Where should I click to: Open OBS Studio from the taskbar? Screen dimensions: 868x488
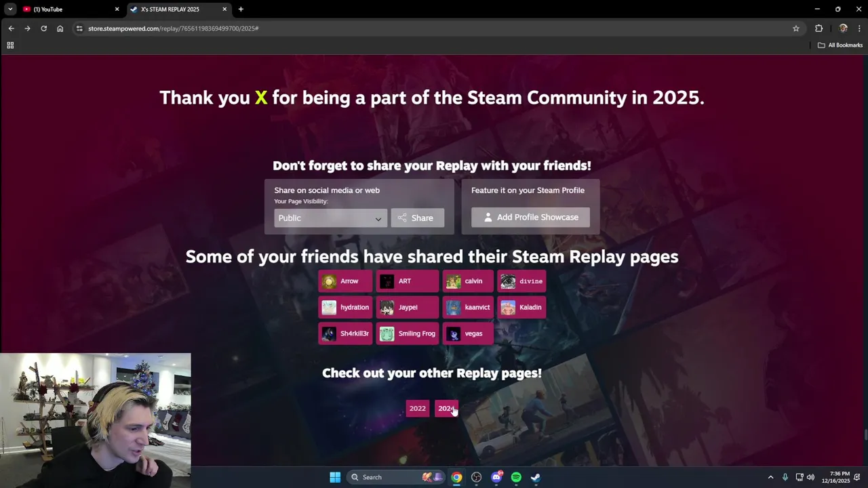coord(476,477)
